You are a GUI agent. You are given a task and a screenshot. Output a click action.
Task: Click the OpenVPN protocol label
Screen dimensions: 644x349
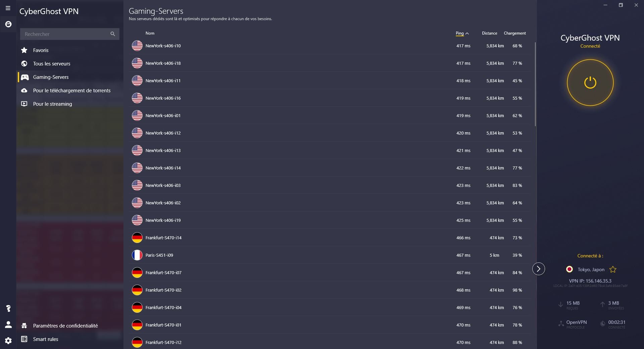577,322
